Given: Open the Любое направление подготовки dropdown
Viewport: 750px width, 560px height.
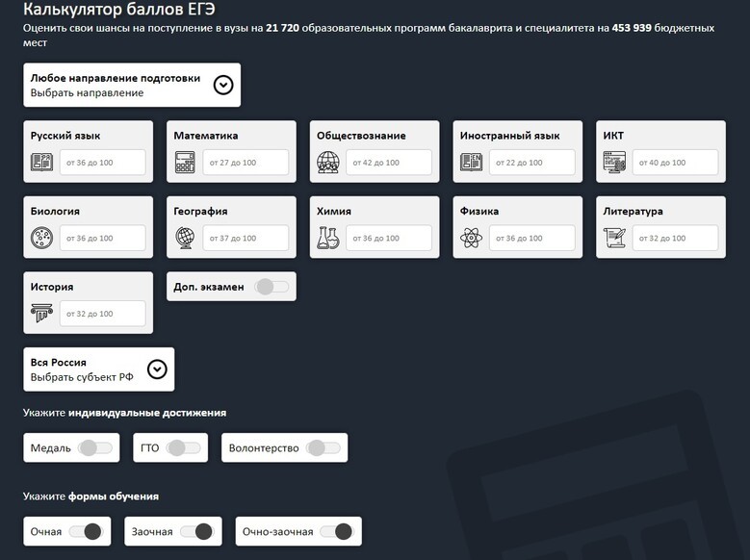Looking at the screenshot, I should point(132,85).
